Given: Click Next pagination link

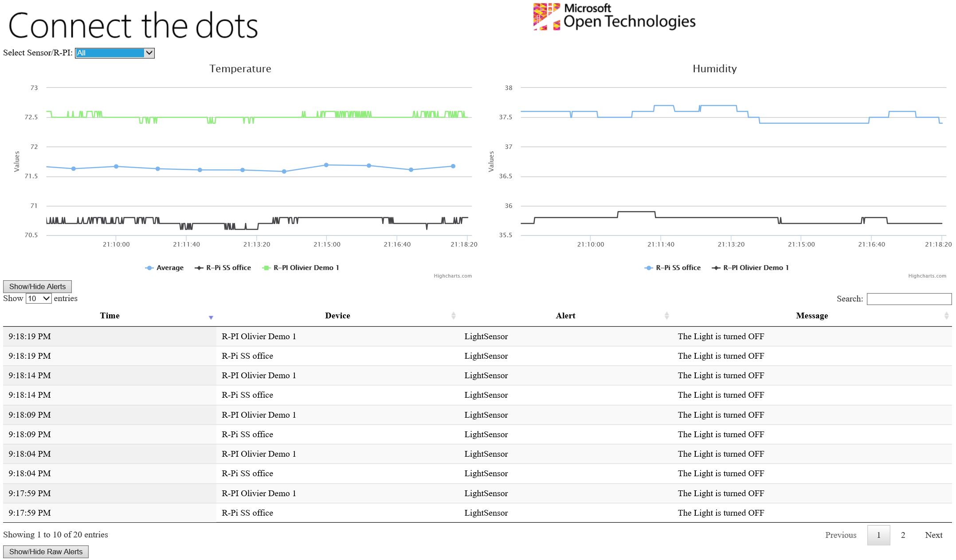Looking at the screenshot, I should (933, 535).
